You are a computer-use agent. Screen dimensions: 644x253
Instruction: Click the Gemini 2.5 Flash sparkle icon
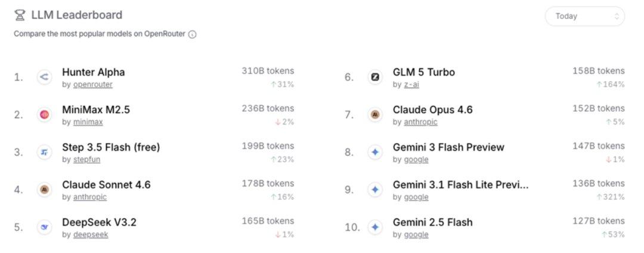point(375,227)
